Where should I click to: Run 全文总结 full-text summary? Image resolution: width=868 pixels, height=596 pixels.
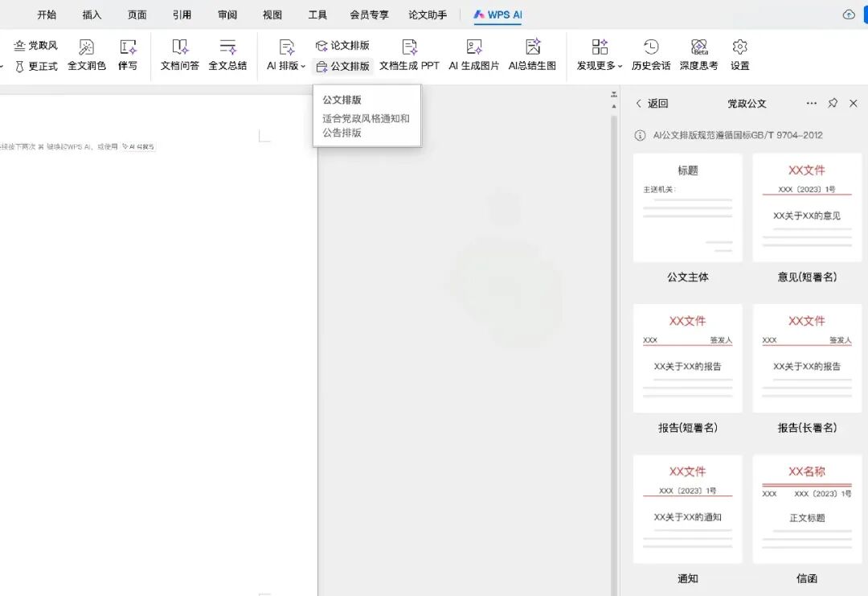[x=227, y=55]
